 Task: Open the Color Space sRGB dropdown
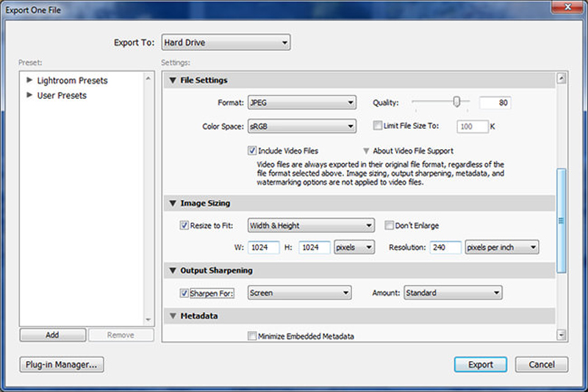[301, 126]
